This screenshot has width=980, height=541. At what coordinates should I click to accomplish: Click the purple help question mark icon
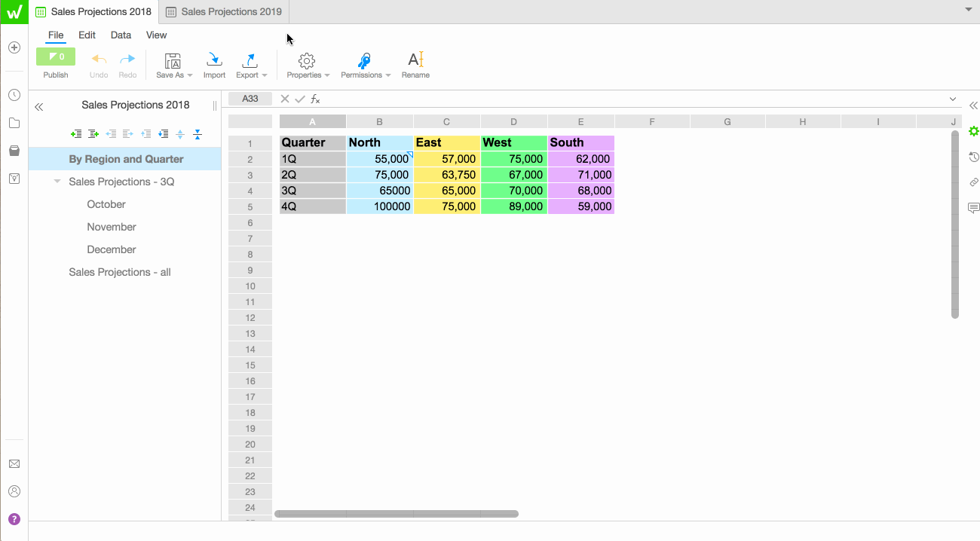click(x=14, y=519)
